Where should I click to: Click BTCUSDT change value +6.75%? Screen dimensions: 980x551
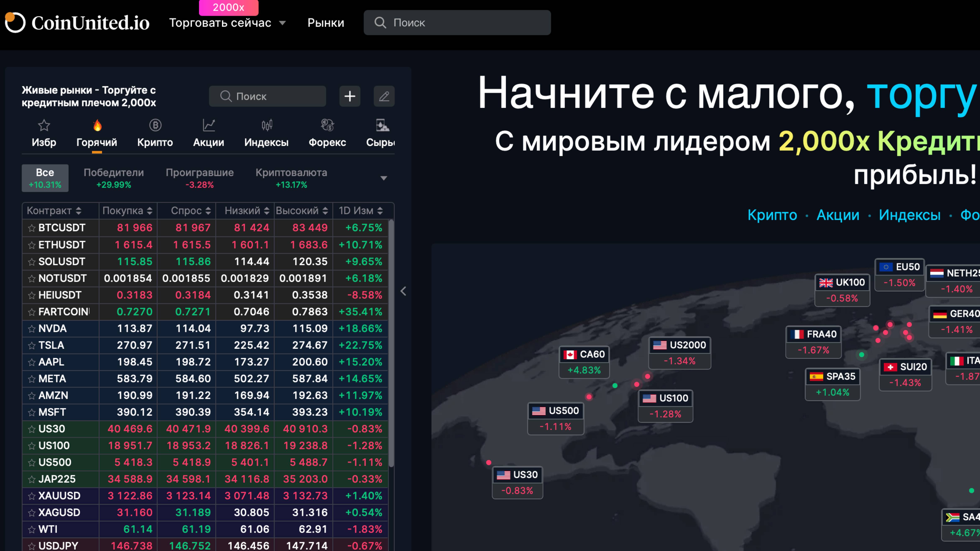tap(364, 228)
